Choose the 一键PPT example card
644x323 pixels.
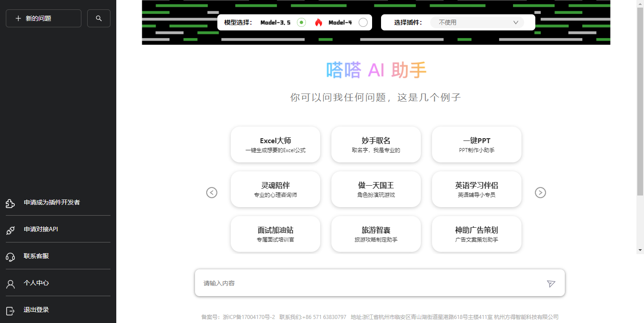tap(477, 144)
